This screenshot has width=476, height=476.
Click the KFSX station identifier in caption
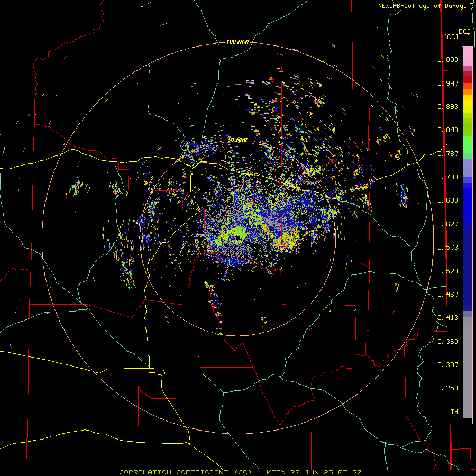(276, 472)
